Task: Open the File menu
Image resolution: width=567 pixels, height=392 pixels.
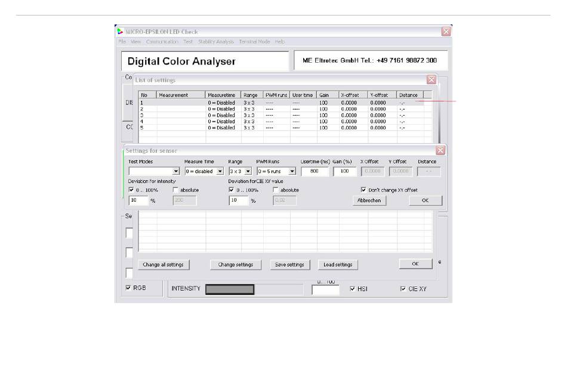Action: tap(122, 42)
